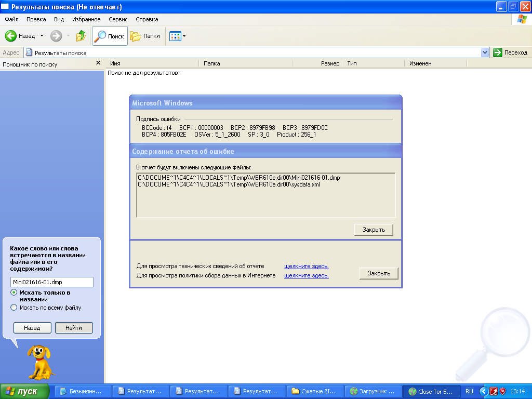Select 'Искать по всему файлу' radio option
The width and height of the screenshot is (532, 399).
14,308
